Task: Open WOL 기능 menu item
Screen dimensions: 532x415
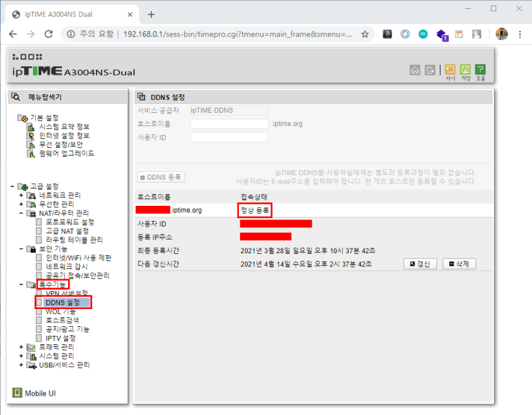Action: tap(61, 312)
